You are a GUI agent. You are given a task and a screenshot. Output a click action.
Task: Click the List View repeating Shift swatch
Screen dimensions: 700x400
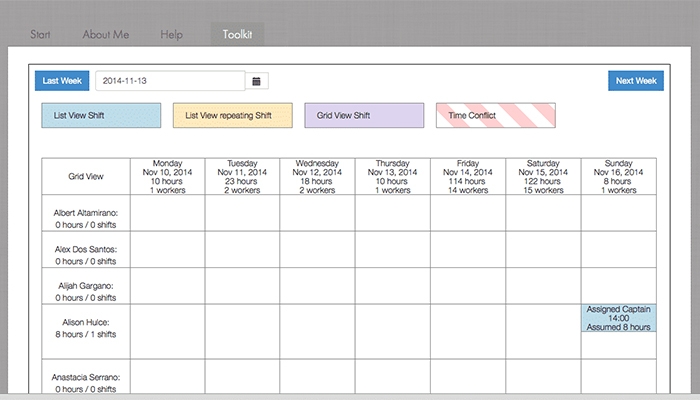click(233, 116)
